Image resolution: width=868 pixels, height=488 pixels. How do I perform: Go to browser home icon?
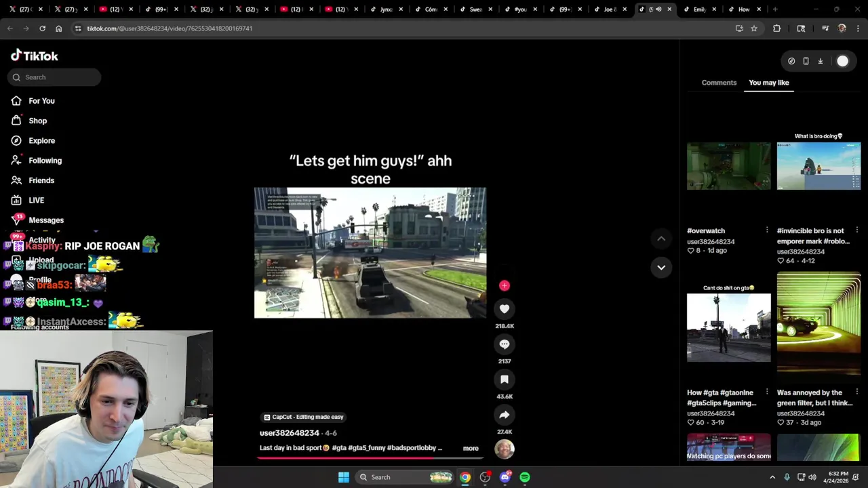(58, 28)
